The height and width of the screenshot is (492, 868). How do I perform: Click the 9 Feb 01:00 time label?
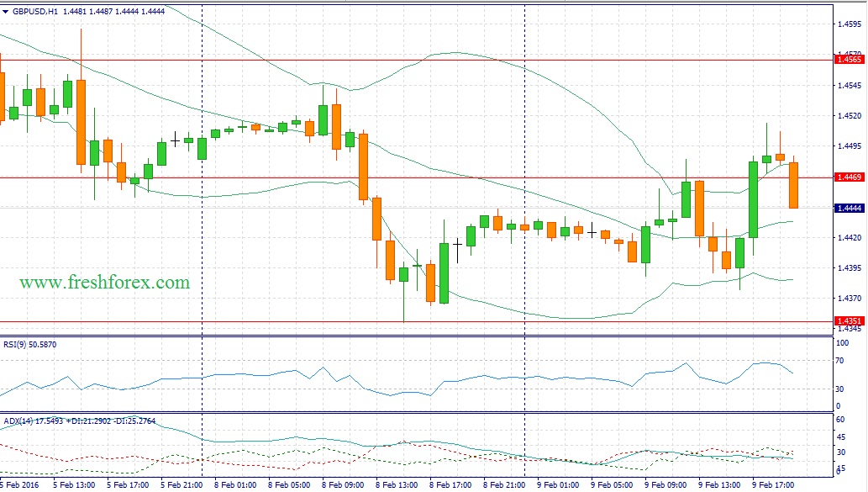(557, 484)
